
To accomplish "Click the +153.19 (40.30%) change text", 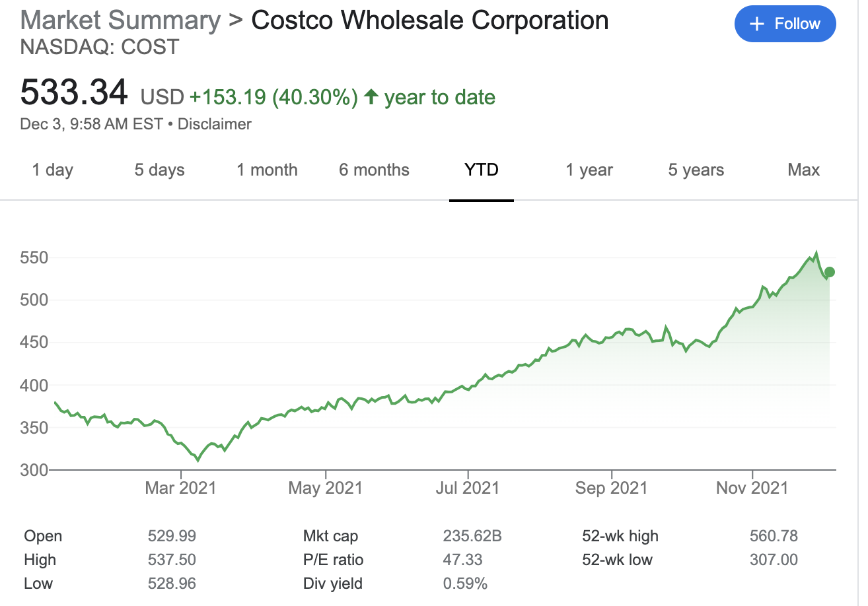I will click(273, 98).
